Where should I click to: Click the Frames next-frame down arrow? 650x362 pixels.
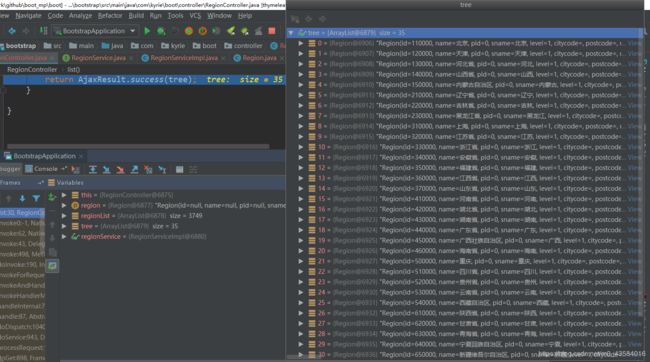tap(22, 199)
